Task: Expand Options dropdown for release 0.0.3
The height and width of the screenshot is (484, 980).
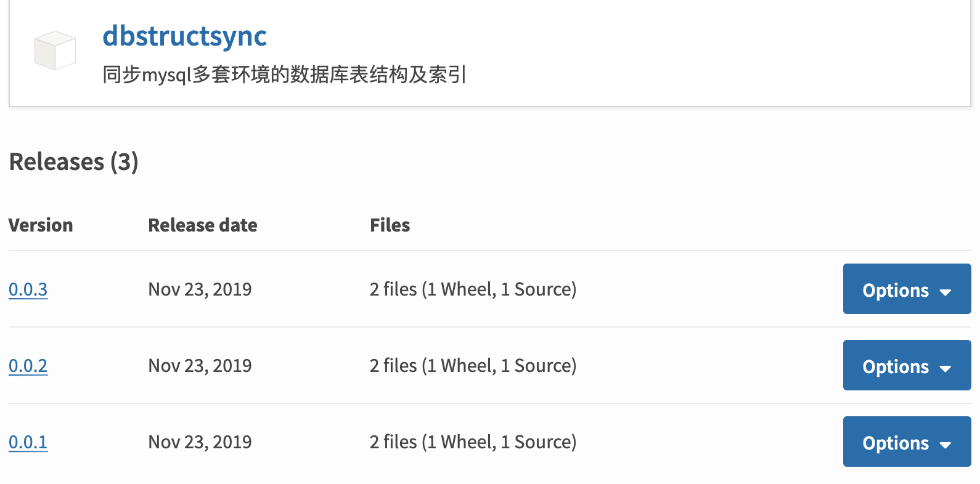Action: click(906, 289)
